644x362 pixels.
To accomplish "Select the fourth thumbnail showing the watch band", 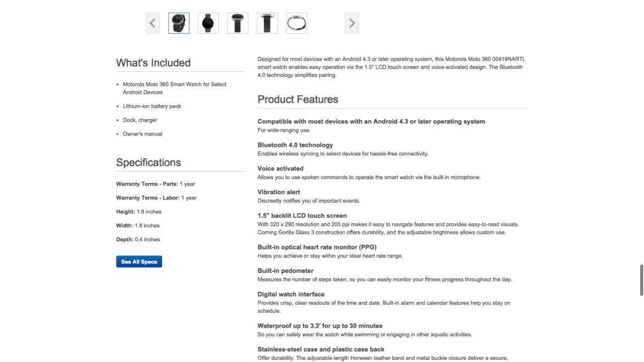I will pyautogui.click(x=267, y=23).
